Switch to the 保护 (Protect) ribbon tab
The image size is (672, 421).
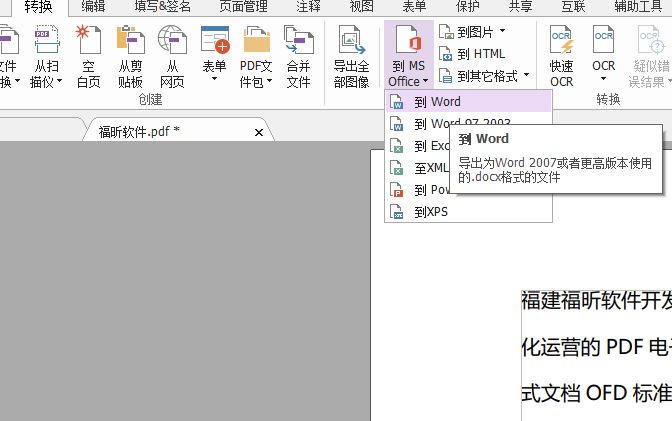pos(468,7)
